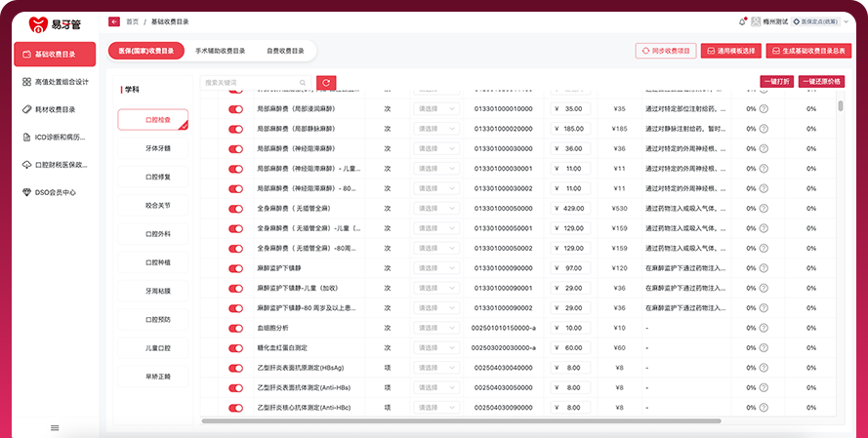Open 耗材收费目录 via its tag icon
This screenshot has height=438, width=868.
[26, 109]
